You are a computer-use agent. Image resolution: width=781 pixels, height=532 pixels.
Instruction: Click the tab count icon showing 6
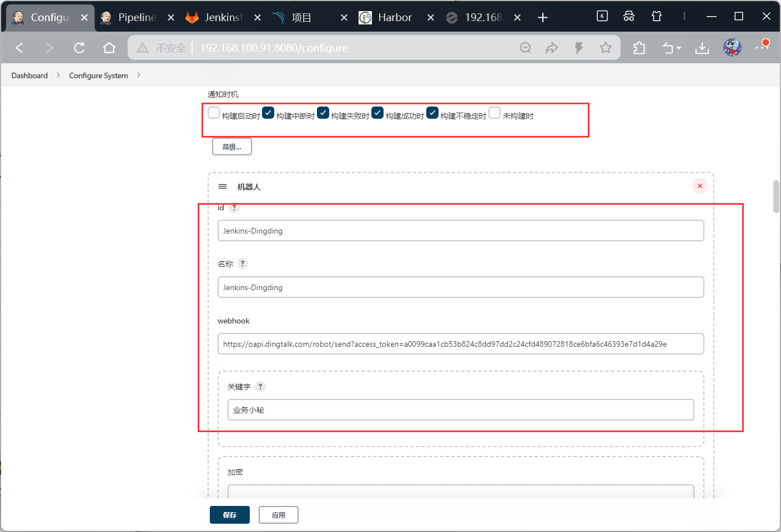[602, 16]
